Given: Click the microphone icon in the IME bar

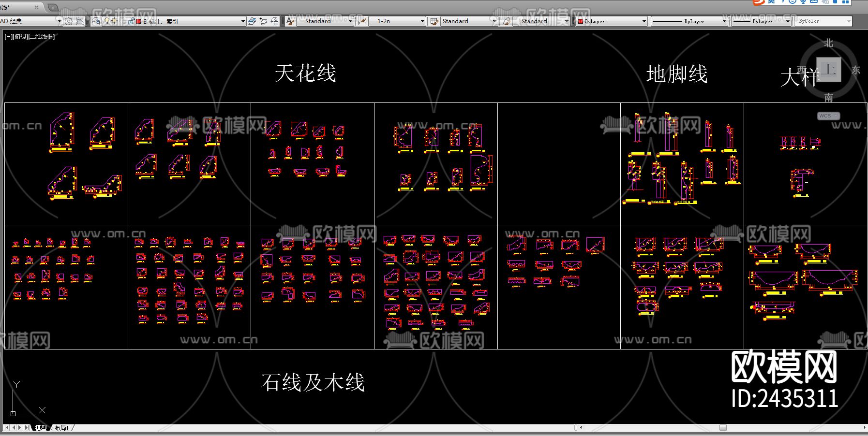Looking at the screenshot, I should pyautogui.click(x=803, y=2).
